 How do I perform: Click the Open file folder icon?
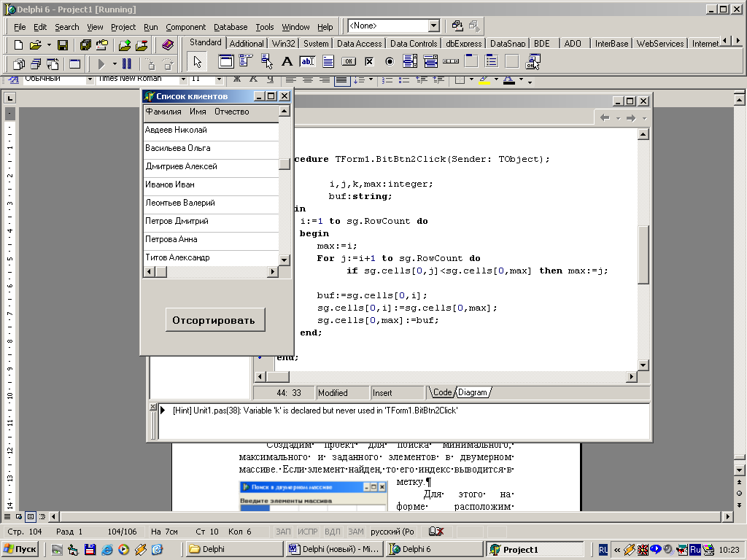click(x=35, y=45)
